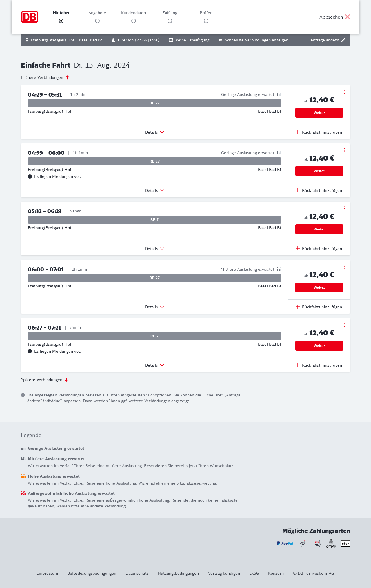Click the DB logo

pyautogui.click(x=30, y=17)
